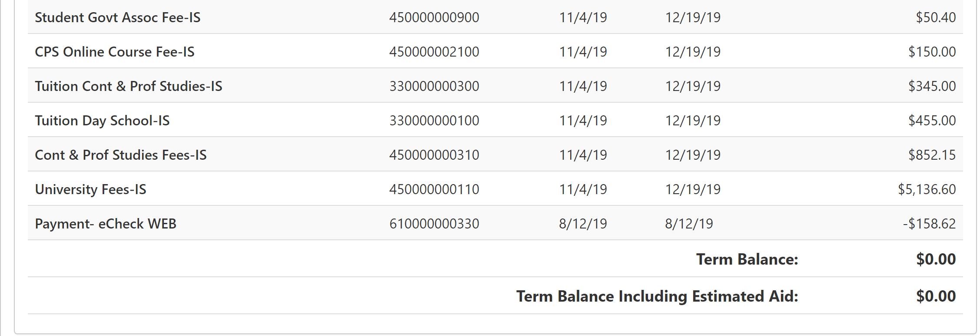Click the eCheck payment code 610000000330
Viewport: 980px width, 336px height.
[x=434, y=224]
